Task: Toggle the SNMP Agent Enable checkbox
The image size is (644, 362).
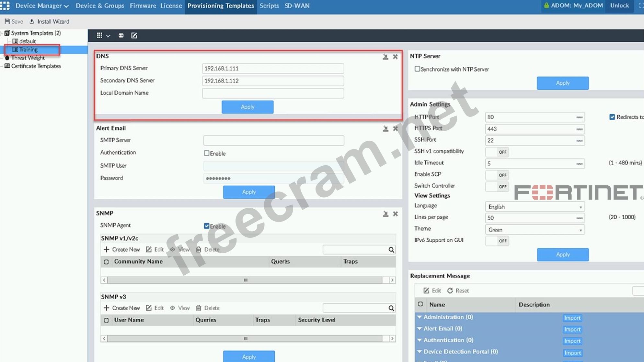Action: 206,226
